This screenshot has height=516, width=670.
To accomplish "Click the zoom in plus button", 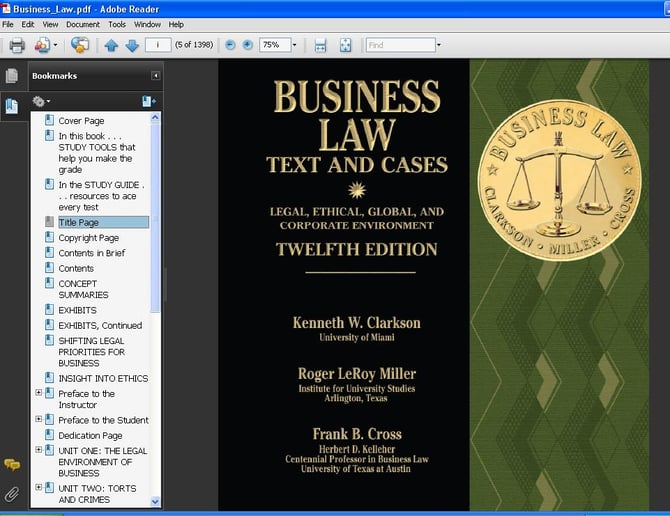I will [247, 45].
